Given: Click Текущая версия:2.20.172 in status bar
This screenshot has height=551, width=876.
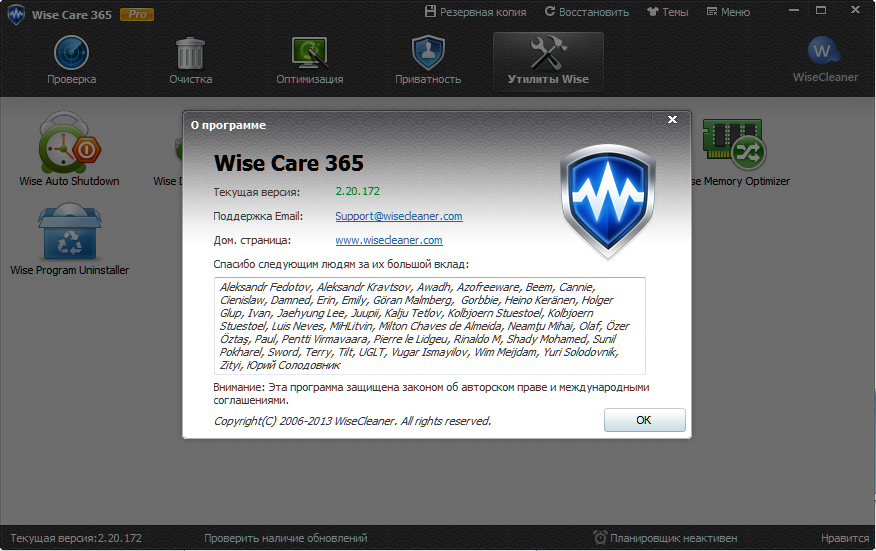Looking at the screenshot, I should 76,538.
